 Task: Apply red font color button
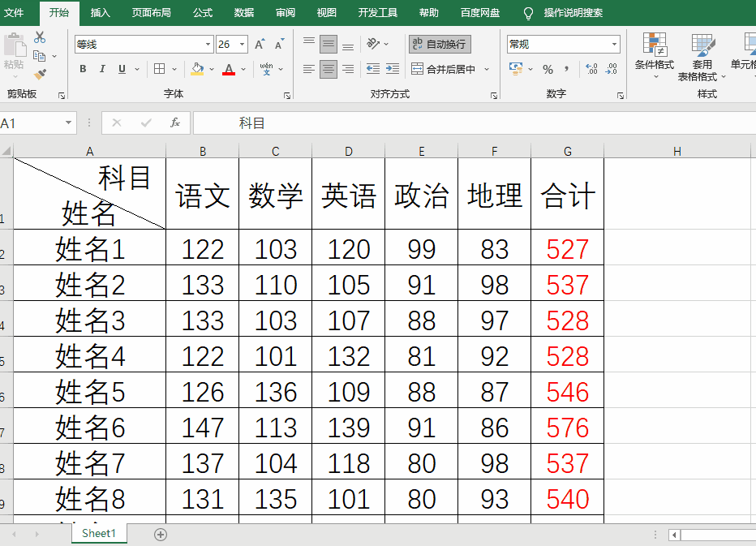[x=229, y=69]
